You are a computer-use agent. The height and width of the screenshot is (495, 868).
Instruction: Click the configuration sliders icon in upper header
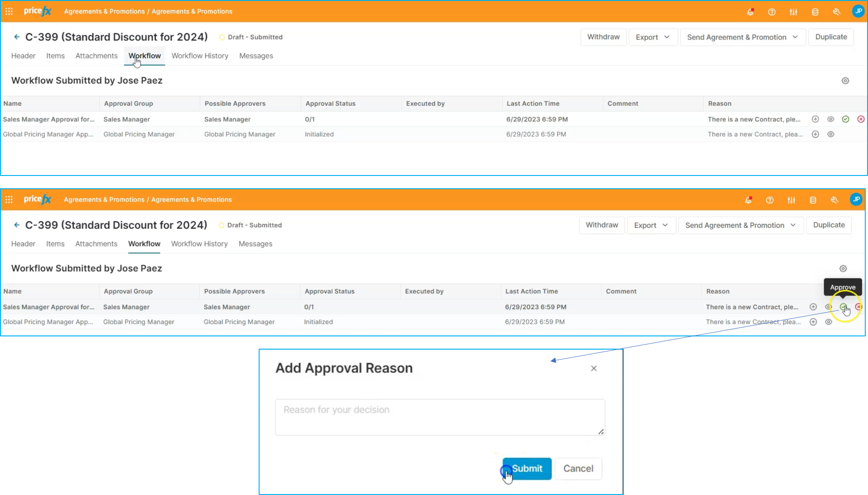(793, 12)
